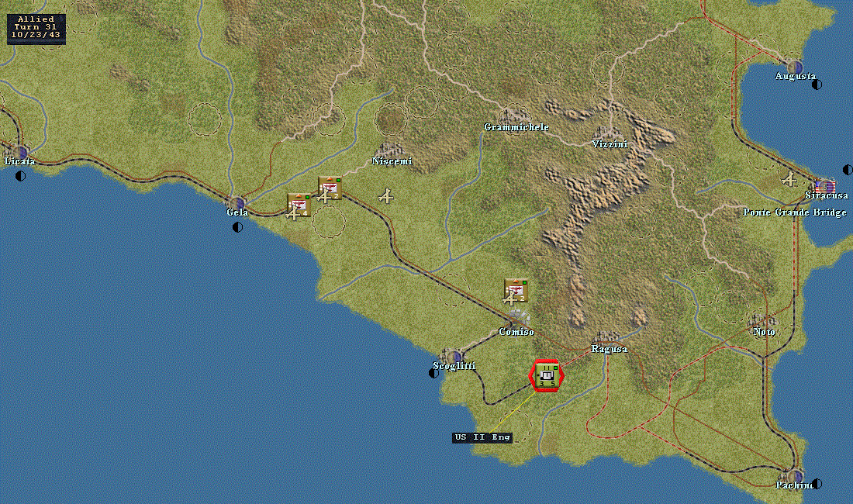This screenshot has height=504, width=853.
Task: Select the air unit counter marked 2 below Niscemi
Action: [330, 188]
